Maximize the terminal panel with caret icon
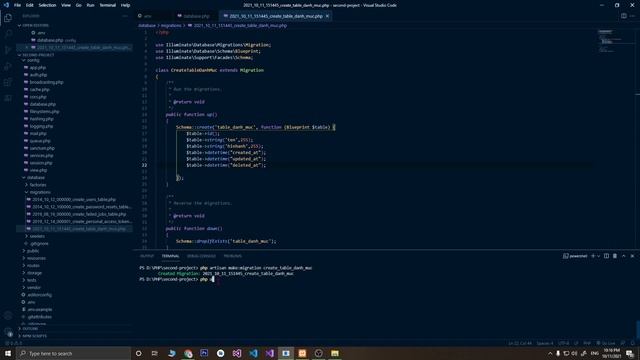The image size is (640, 360). pos(623,256)
